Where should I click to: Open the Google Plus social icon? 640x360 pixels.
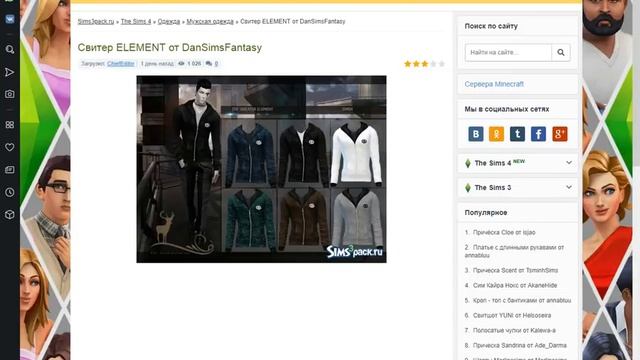(560, 134)
